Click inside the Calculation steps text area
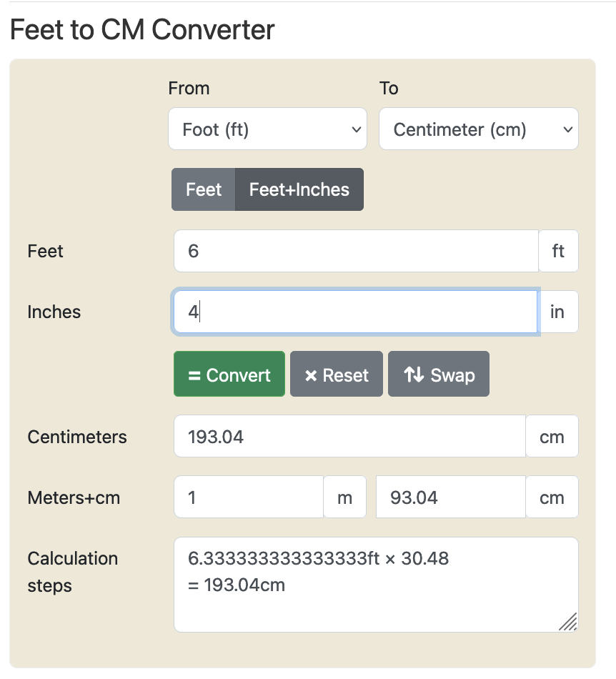616x679 pixels. click(x=375, y=585)
